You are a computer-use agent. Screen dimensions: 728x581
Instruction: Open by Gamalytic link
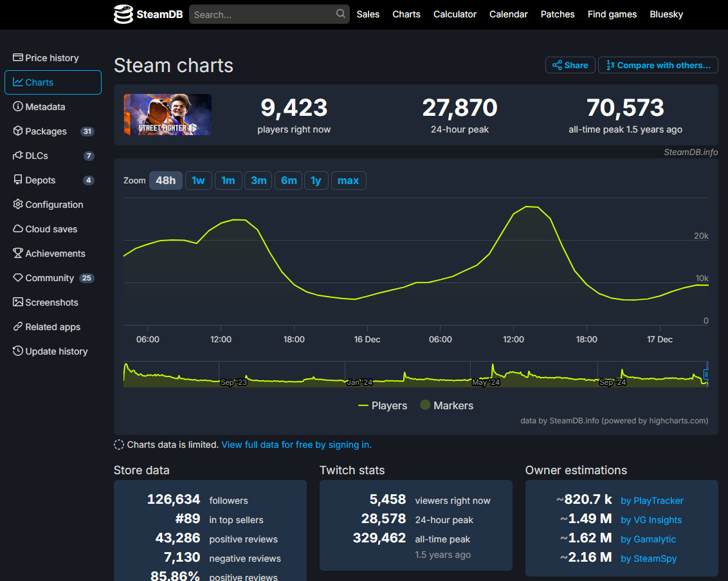click(x=648, y=539)
